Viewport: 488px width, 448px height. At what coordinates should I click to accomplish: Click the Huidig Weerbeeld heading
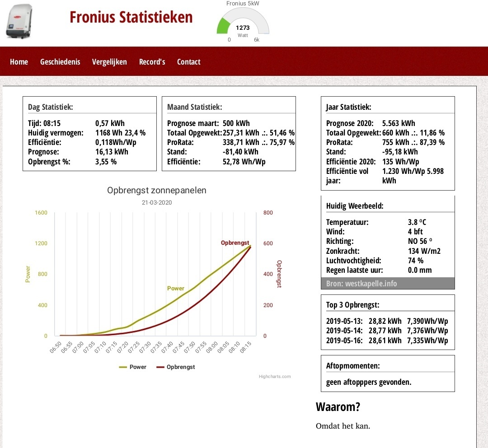[x=355, y=205]
